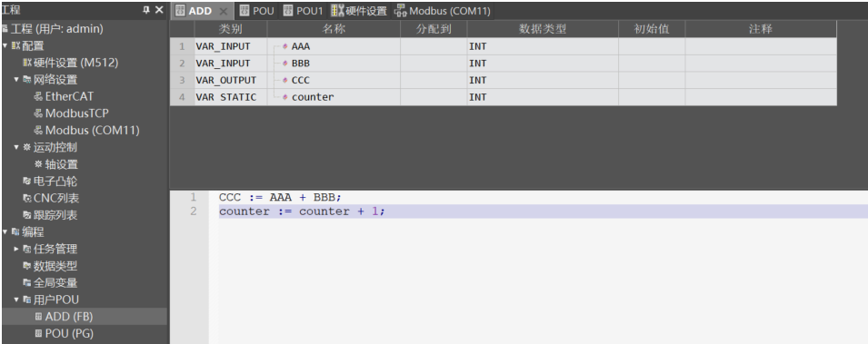Click the ADD tab's document icon
868x344 pixels.
[181, 11]
